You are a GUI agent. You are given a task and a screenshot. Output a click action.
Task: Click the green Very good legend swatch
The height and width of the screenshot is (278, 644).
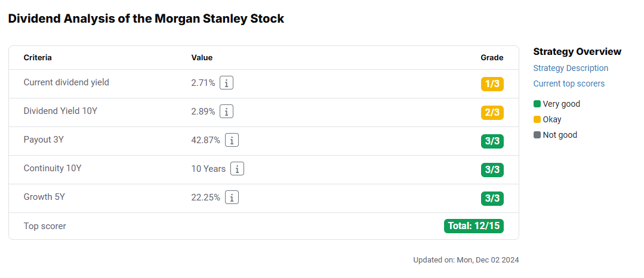[x=537, y=104]
